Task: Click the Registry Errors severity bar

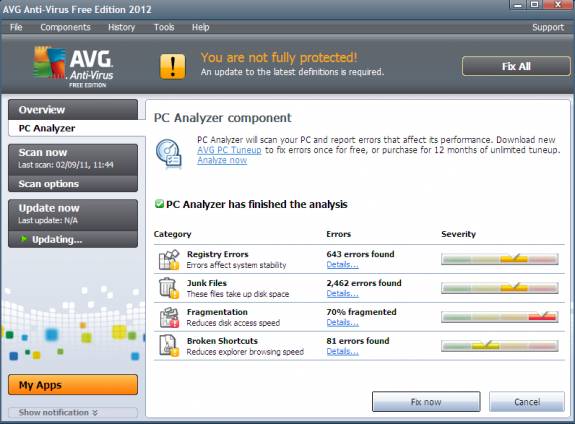Action: click(500, 259)
